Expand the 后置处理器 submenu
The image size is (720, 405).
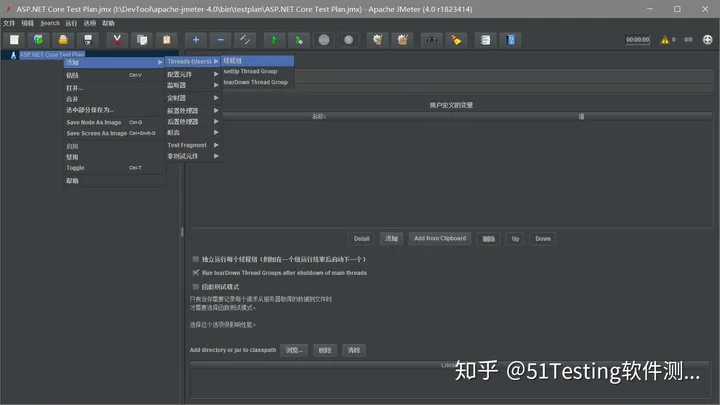[193, 122]
